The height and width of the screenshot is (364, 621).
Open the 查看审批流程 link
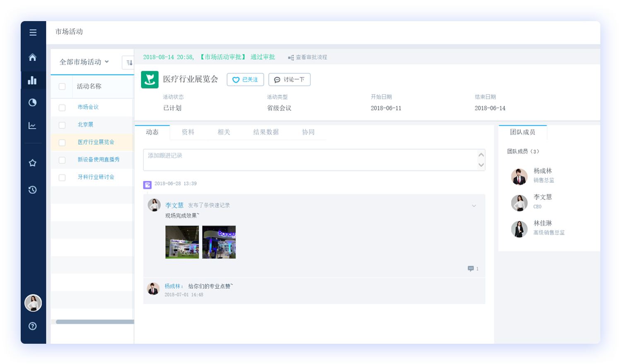[308, 57]
